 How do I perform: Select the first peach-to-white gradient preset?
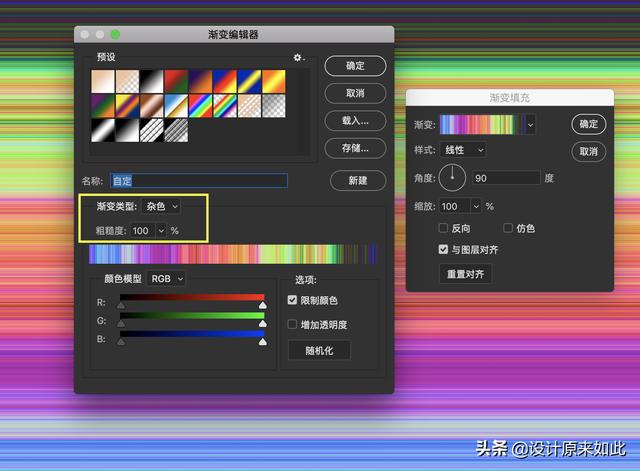(103, 82)
